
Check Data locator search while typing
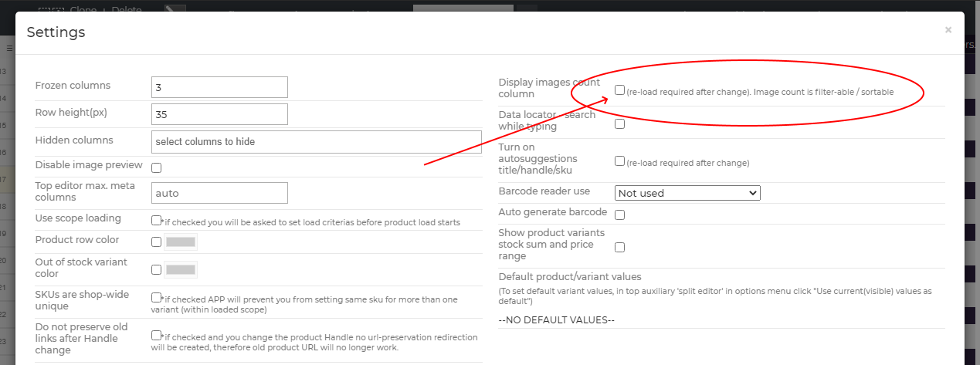tap(619, 123)
